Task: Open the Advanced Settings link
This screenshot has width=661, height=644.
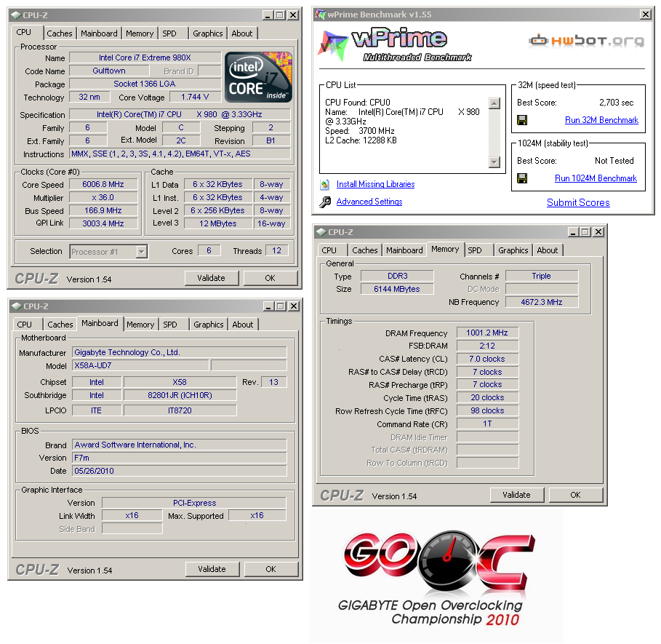Action: (x=369, y=202)
